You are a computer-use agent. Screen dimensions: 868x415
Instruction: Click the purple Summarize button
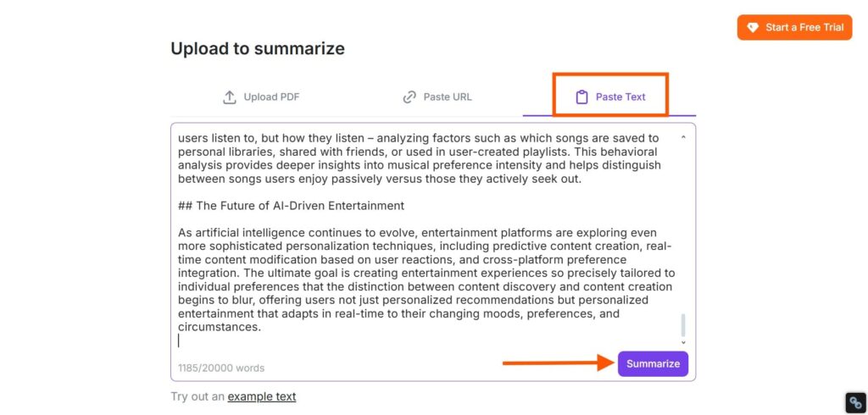(x=654, y=363)
